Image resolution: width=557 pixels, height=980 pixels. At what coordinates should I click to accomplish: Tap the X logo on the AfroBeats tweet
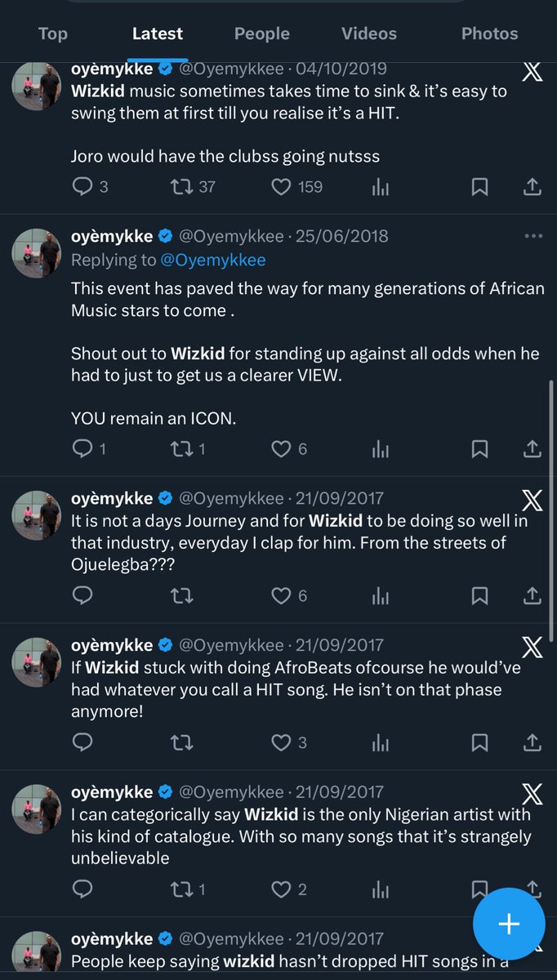click(x=532, y=648)
